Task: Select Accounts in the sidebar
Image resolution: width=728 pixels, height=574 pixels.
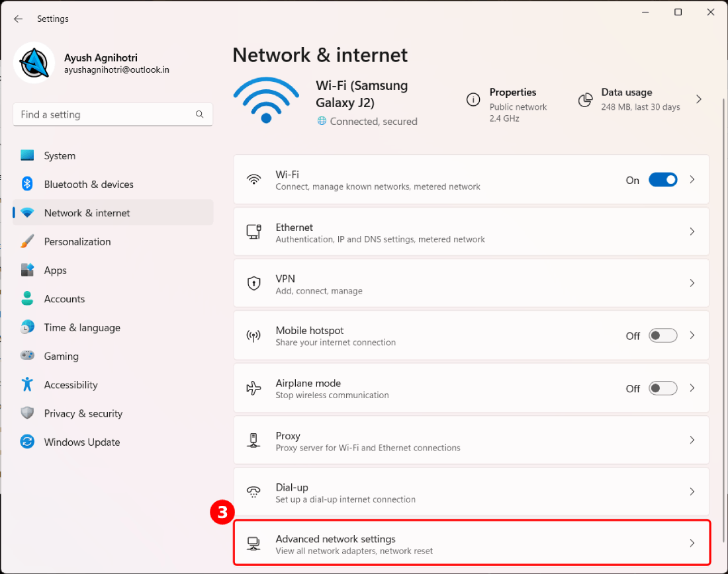Action: tap(64, 299)
